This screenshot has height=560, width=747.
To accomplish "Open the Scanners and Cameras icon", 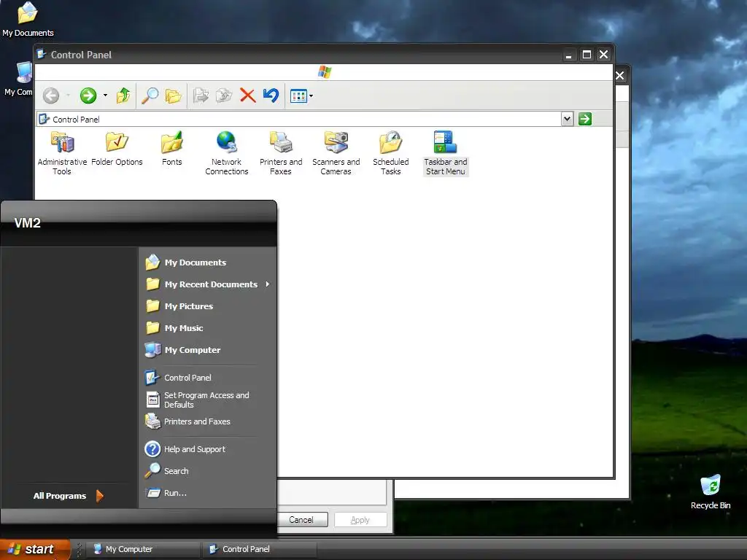I will pos(336,153).
